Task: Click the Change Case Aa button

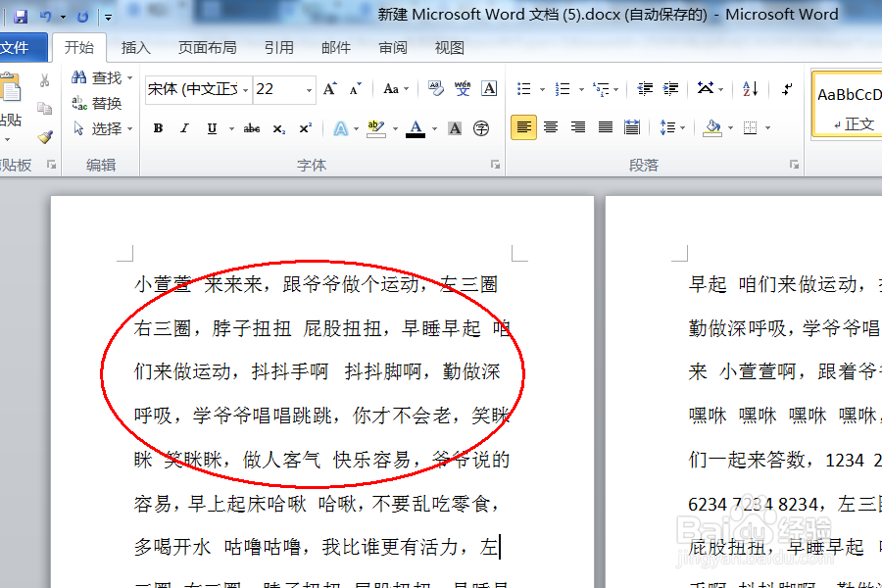Action: 396,89
